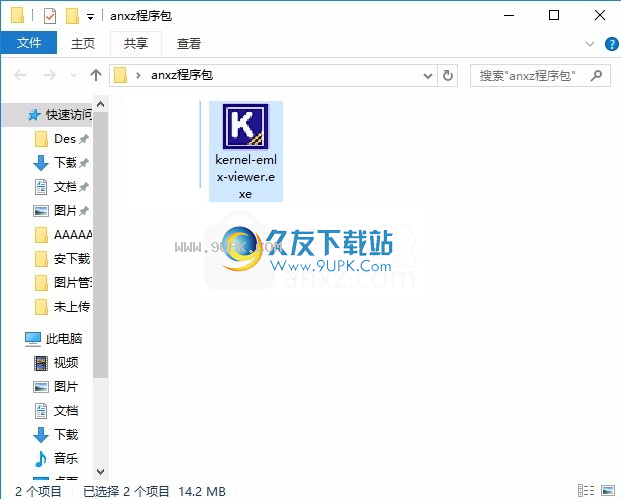Screen dimensions: 621x499
Task: Select the kernel-emlx-viewer.exe file name label
Action: tap(246, 177)
